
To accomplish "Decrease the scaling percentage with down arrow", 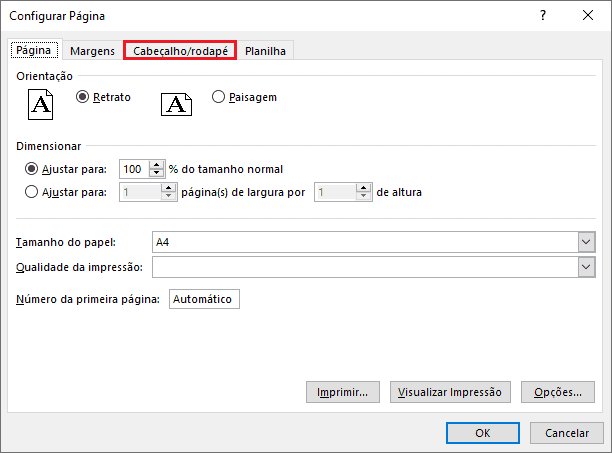I will pyautogui.click(x=157, y=173).
